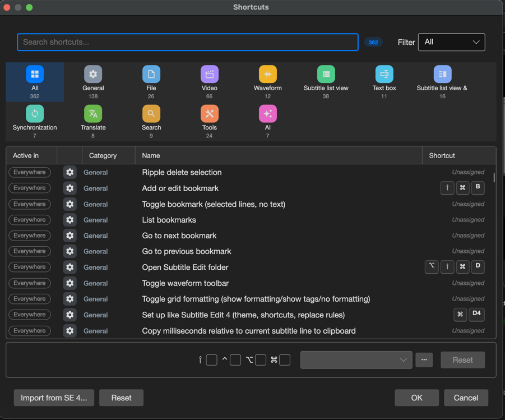The width and height of the screenshot is (505, 420).
Task: Click the D4 key badge shortcut
Action: (476, 314)
